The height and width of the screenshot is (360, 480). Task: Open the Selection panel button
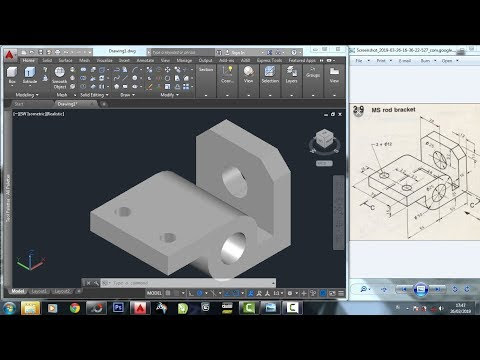point(270,75)
